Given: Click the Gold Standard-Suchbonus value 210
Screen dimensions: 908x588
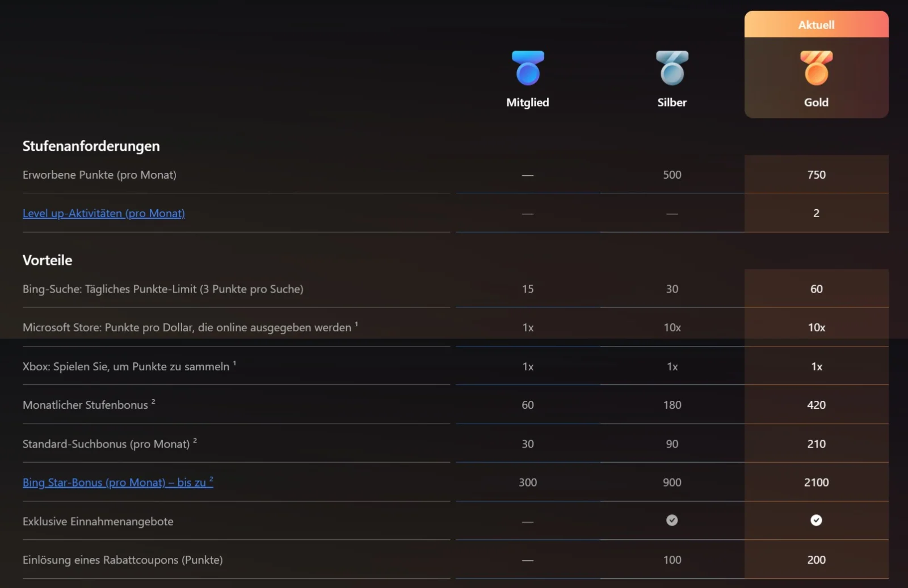Looking at the screenshot, I should tap(816, 443).
